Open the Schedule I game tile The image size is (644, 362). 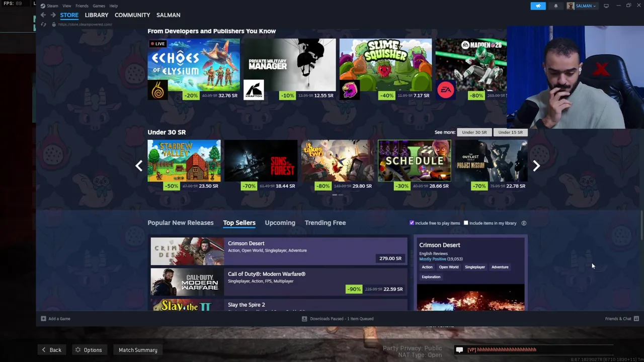click(415, 160)
